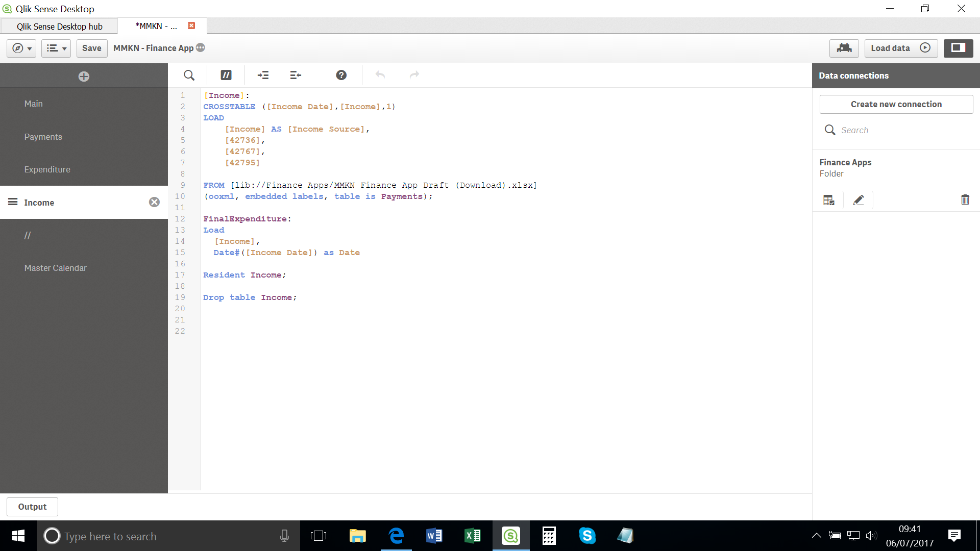Select the Payments script section
980x551 pixels.
click(84, 137)
